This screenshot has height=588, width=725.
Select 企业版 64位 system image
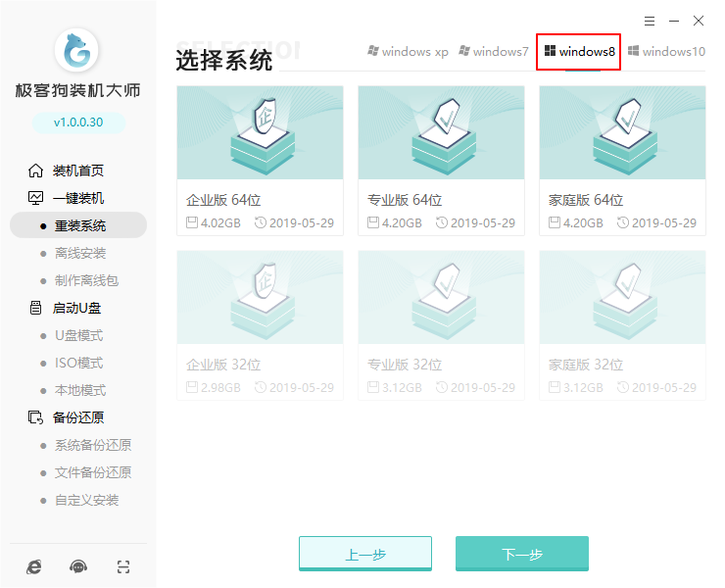click(260, 161)
